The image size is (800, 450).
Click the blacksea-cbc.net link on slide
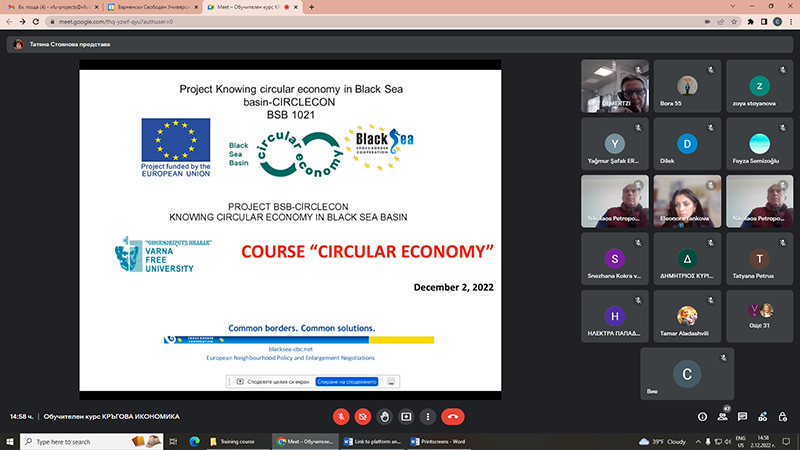pyautogui.click(x=290, y=349)
